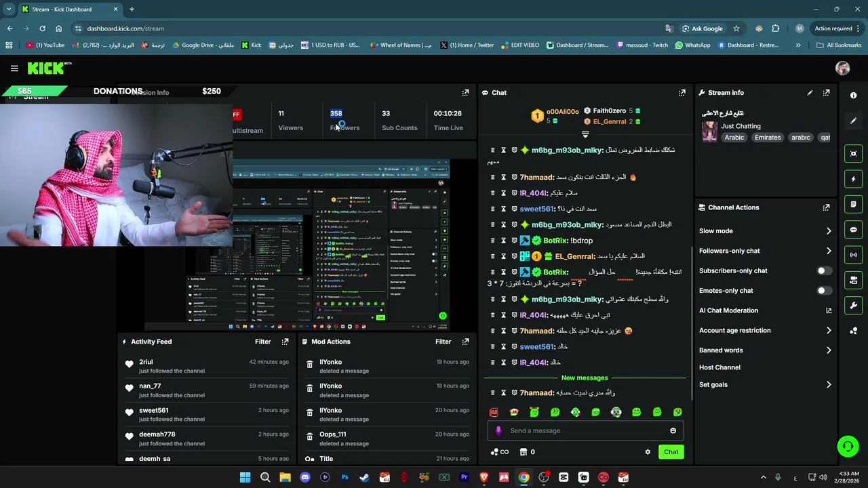Open AI Chat Moderation link

point(764,310)
